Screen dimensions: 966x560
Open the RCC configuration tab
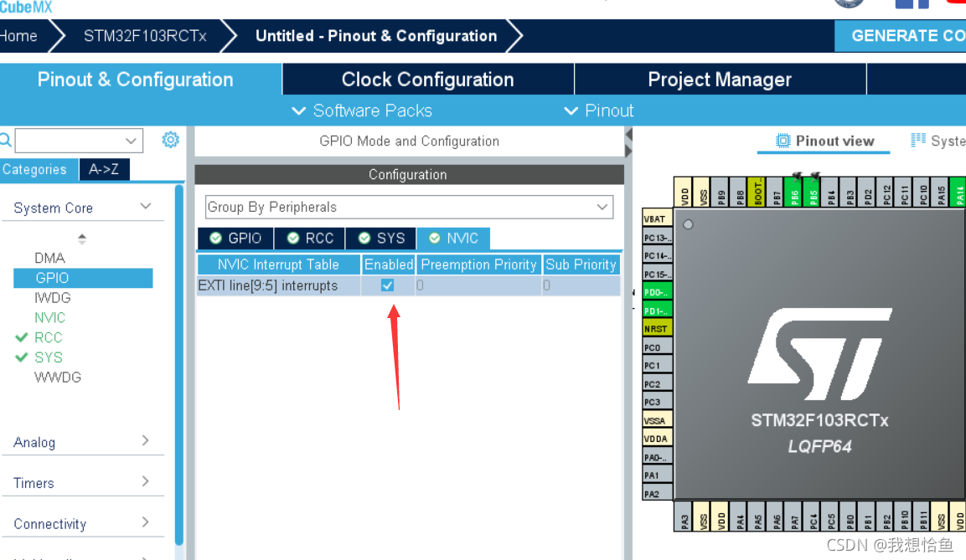click(x=310, y=239)
